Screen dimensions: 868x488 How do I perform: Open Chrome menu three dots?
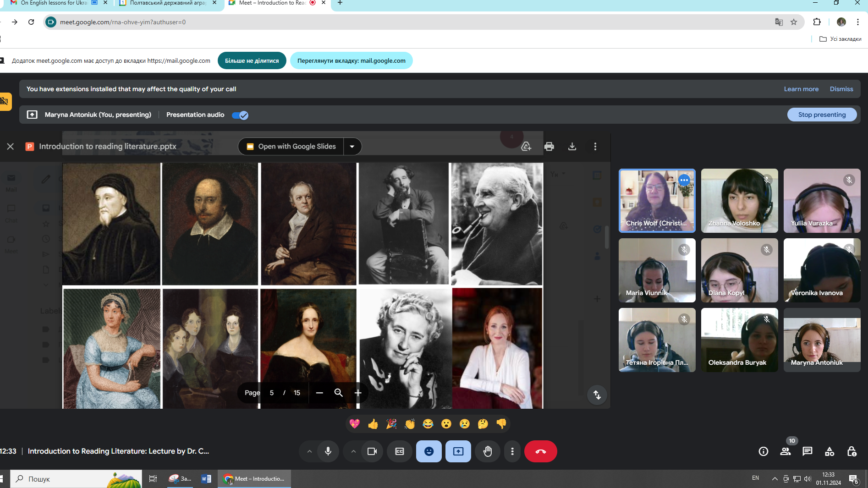[858, 22]
